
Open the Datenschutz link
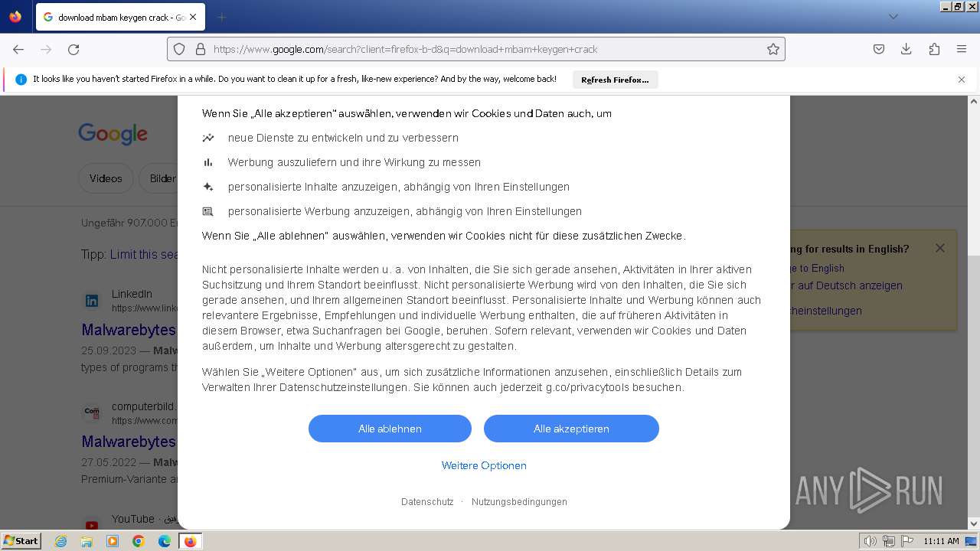[427, 502]
